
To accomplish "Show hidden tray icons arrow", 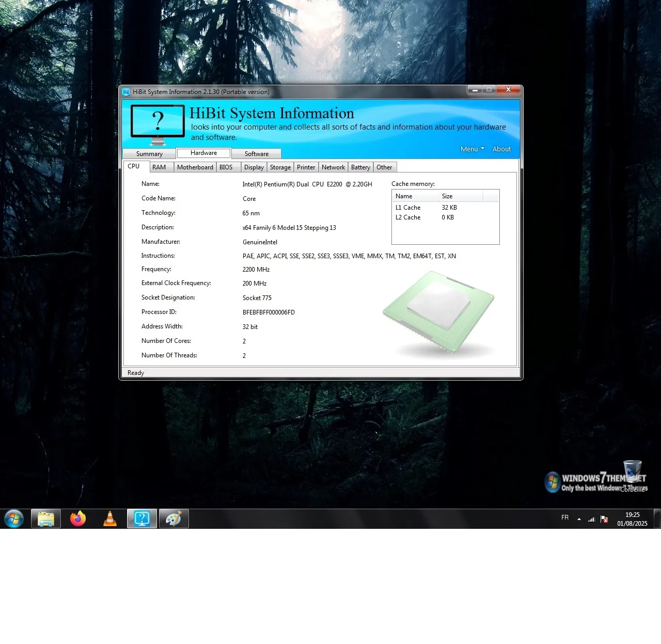I will click(x=579, y=519).
